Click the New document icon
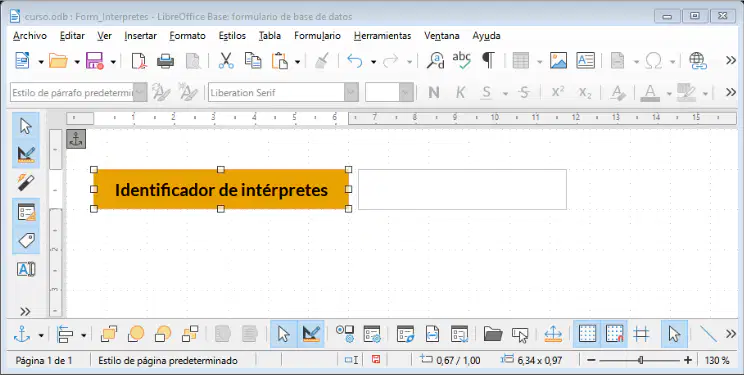This screenshot has width=744, height=375. coord(23,61)
